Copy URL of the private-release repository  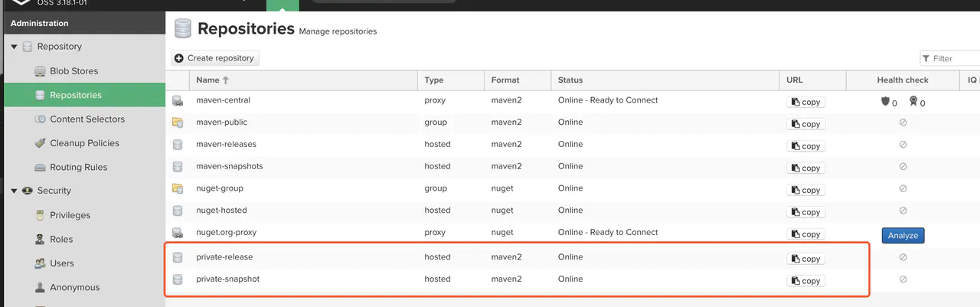(x=805, y=259)
